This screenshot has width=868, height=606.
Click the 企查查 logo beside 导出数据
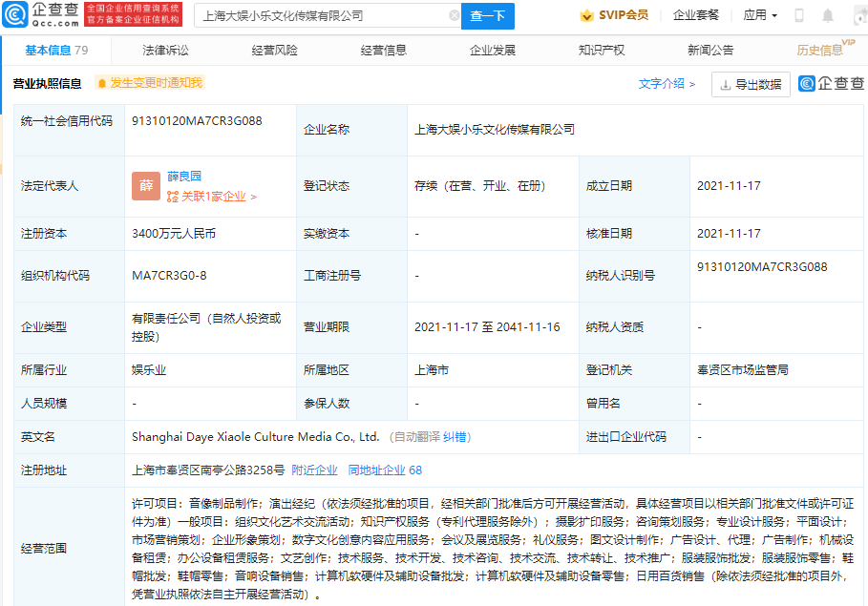click(831, 84)
